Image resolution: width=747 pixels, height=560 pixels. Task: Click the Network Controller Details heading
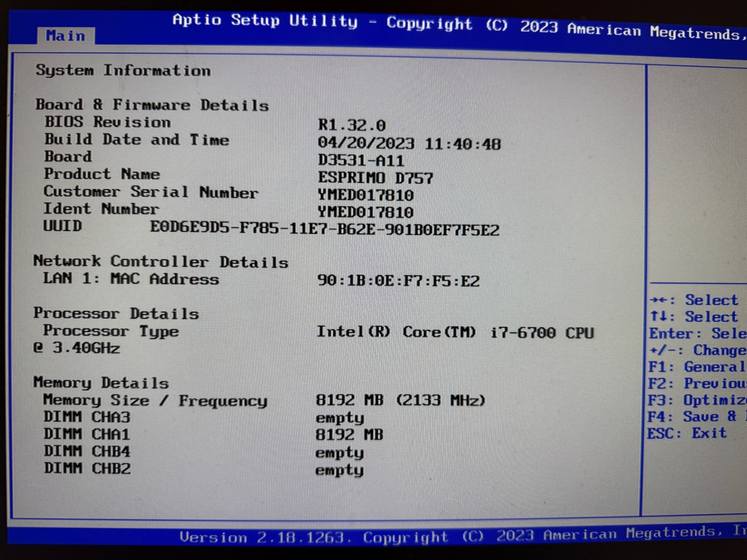click(161, 261)
